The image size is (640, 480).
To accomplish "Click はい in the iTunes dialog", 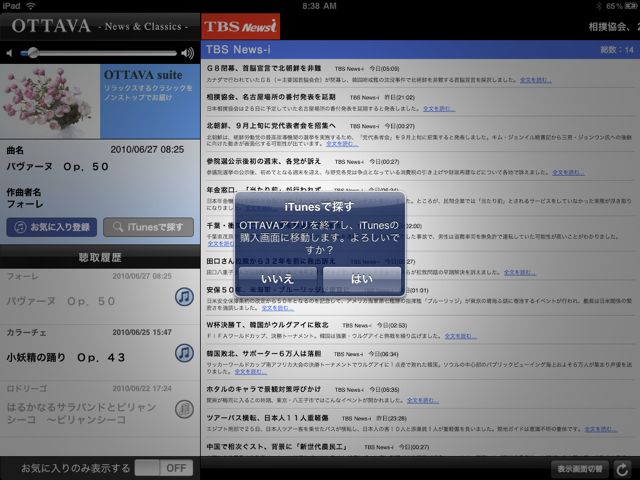I will click(362, 279).
